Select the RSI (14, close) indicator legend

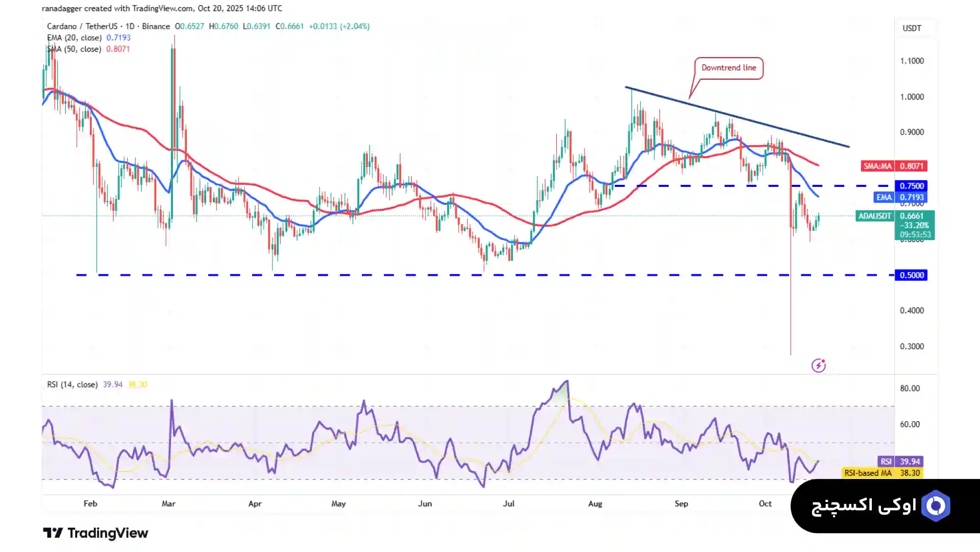[72, 385]
